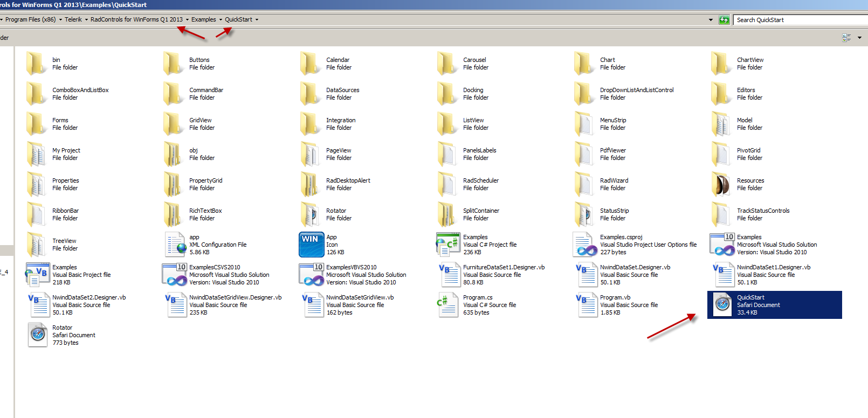Select the NwindDataSet1.Designer.vb file icon
The height and width of the screenshot is (418, 868).
coord(722,275)
